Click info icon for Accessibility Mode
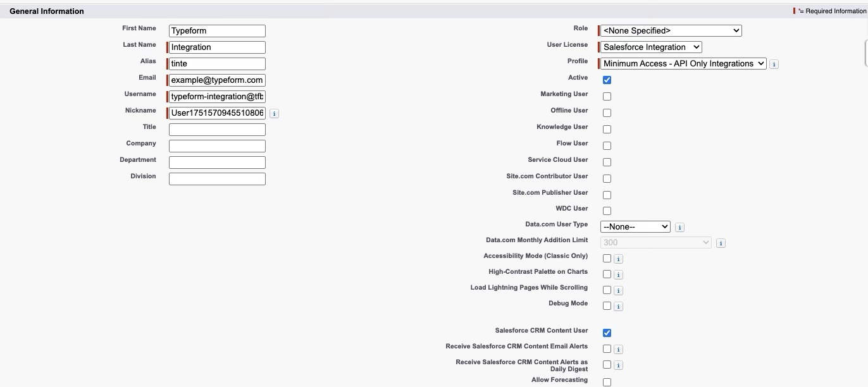The height and width of the screenshot is (387, 868). tap(618, 259)
